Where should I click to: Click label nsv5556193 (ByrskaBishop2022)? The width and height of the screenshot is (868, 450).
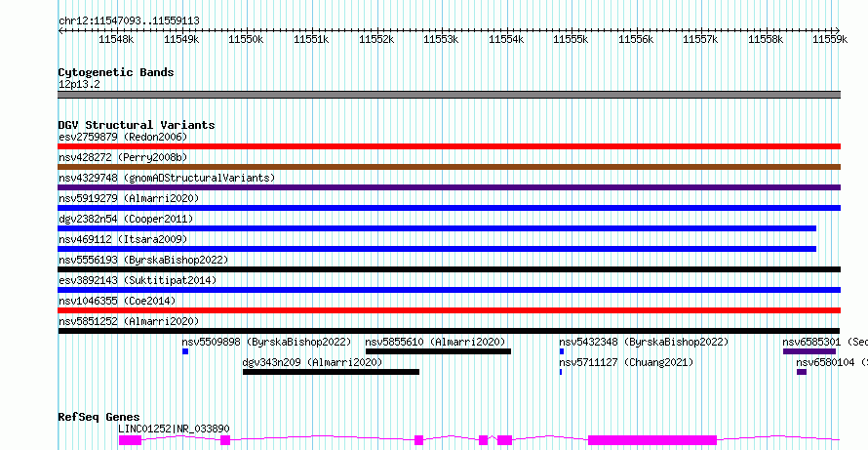143,260
